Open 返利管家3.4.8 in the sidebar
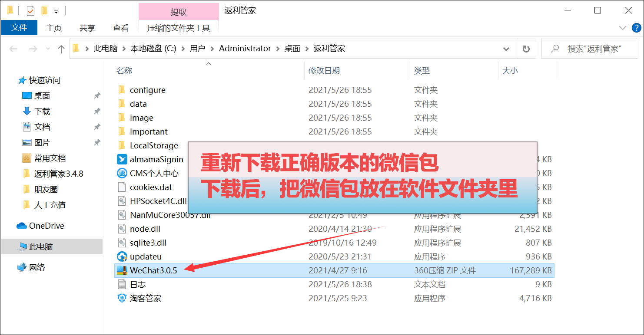Viewport: 644px width, 335px height. [59, 174]
